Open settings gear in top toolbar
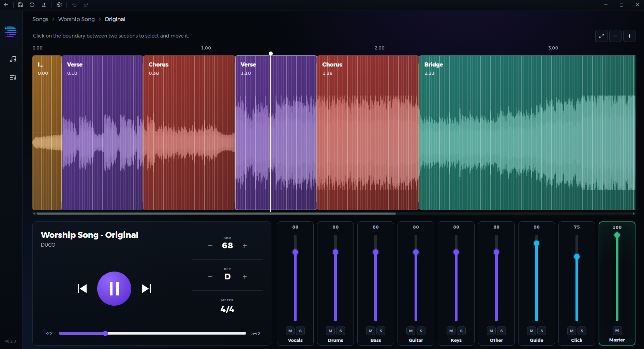The width and height of the screenshot is (644, 349). coord(59,5)
